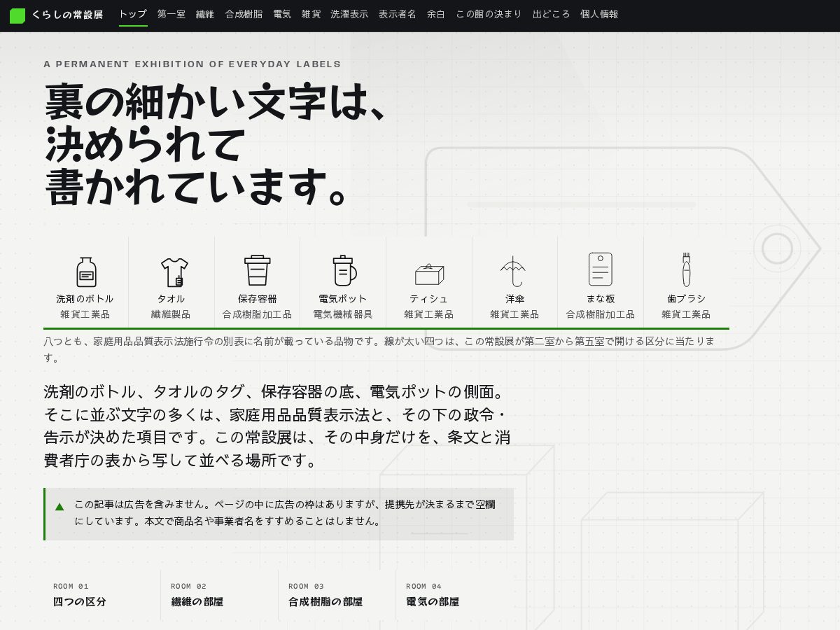Click the A PERMANENT EXHIBITION subtitle

coord(192,64)
